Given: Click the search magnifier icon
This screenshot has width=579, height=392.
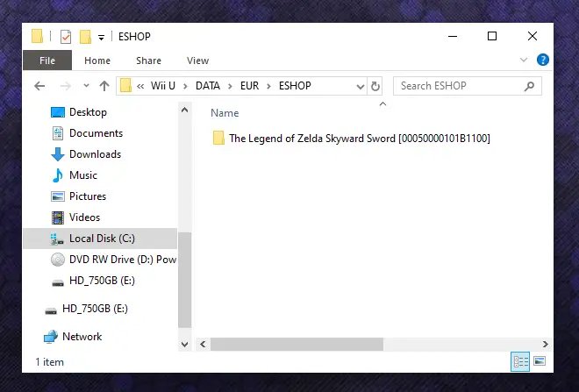Looking at the screenshot, I should 529,86.
